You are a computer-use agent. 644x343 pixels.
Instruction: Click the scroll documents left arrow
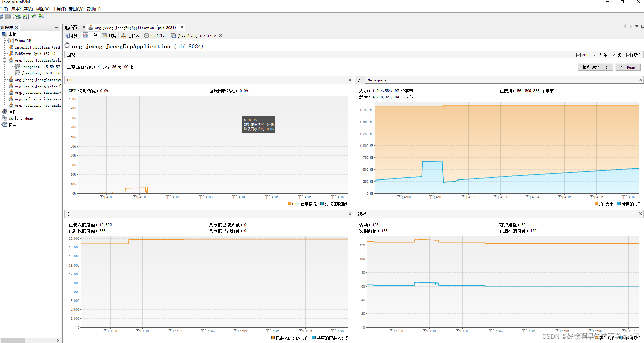pos(625,26)
